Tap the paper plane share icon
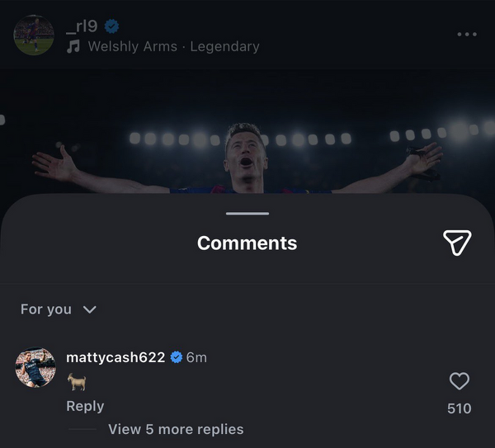 pos(457,242)
